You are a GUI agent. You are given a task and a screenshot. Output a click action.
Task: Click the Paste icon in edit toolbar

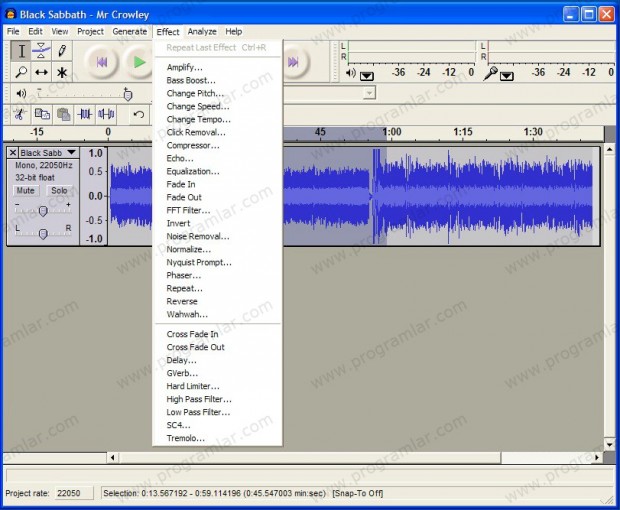click(x=63, y=115)
